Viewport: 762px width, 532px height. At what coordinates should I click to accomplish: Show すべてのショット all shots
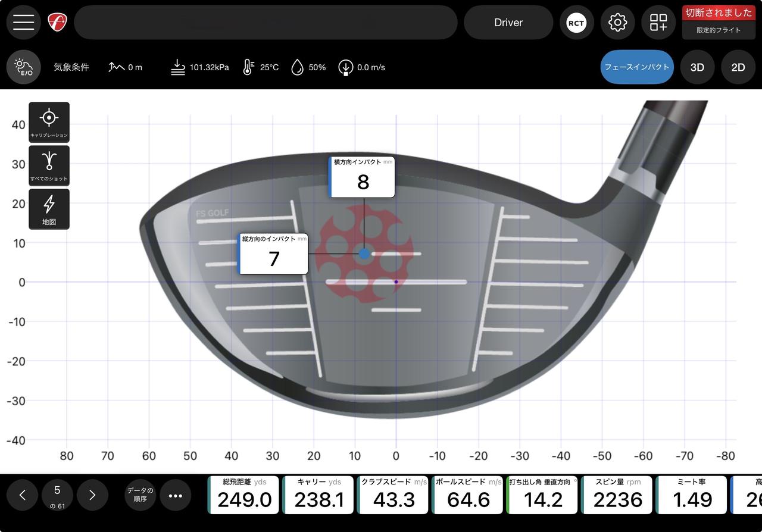[x=49, y=165]
